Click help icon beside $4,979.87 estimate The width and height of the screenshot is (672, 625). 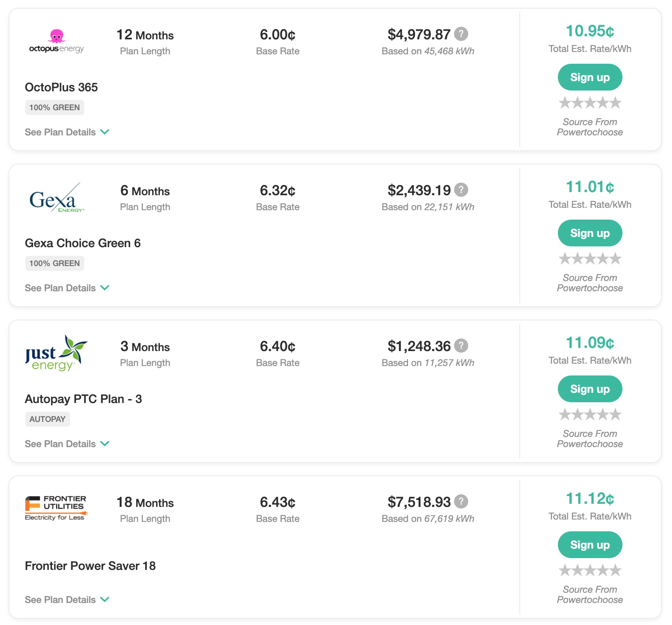click(461, 34)
